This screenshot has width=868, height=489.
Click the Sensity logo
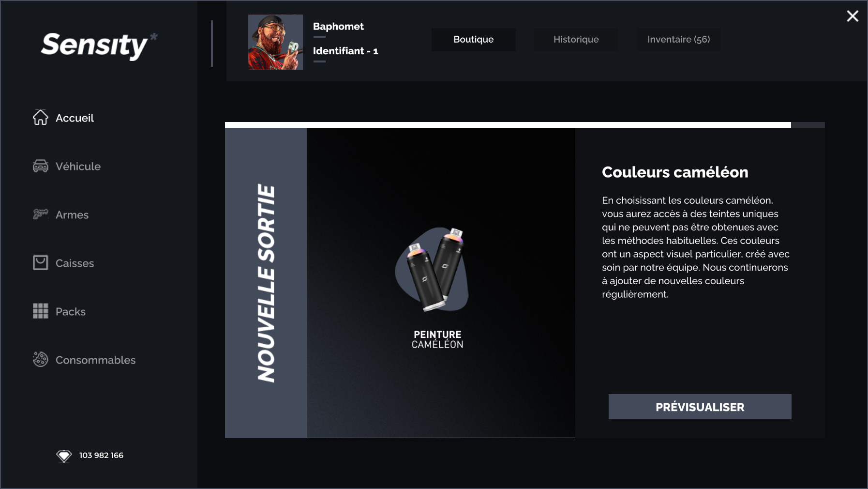(99, 46)
